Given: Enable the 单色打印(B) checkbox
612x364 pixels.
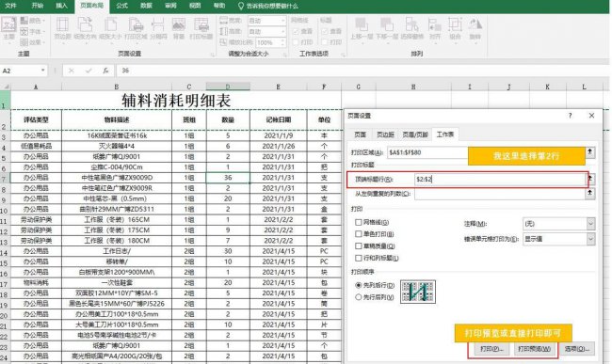Looking at the screenshot, I should pos(359,234).
